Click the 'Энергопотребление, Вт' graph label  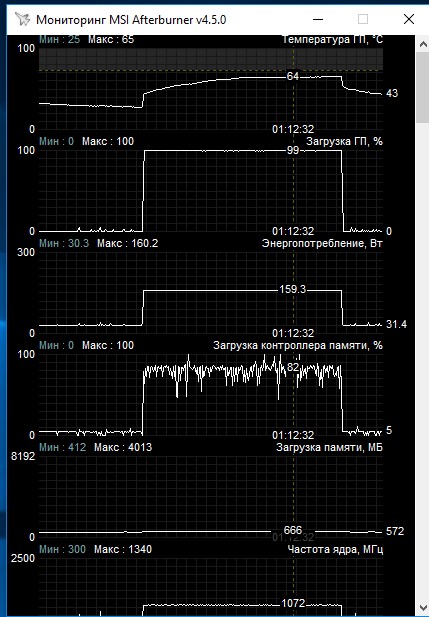(322, 243)
